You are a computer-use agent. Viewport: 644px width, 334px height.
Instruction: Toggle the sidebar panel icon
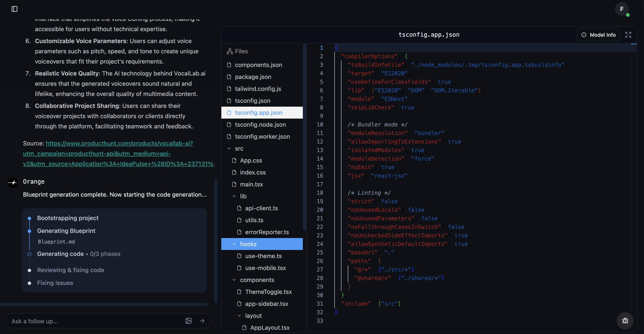pyautogui.click(x=15, y=9)
